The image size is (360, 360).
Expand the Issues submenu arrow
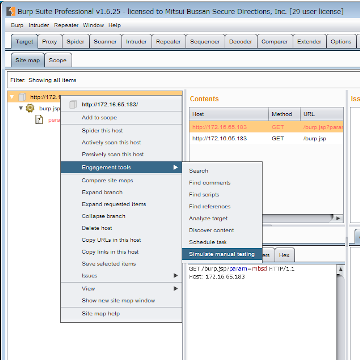[x=176, y=276]
